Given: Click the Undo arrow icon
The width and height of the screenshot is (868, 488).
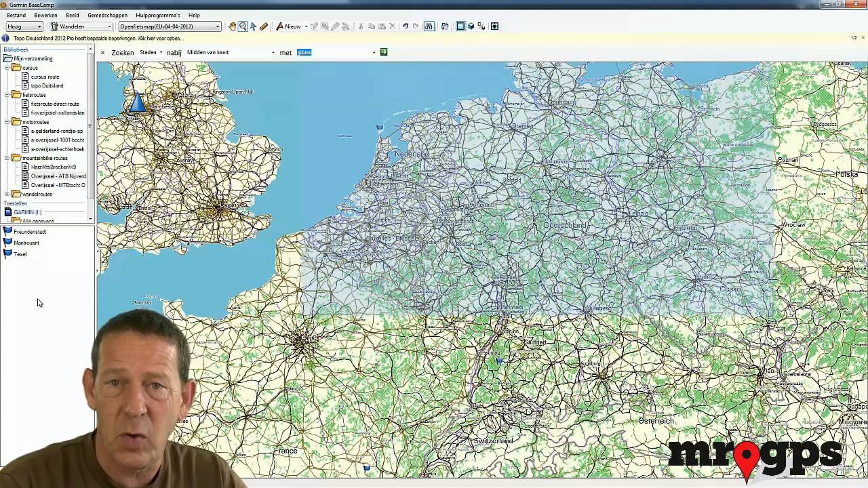Looking at the screenshot, I should point(405,26).
